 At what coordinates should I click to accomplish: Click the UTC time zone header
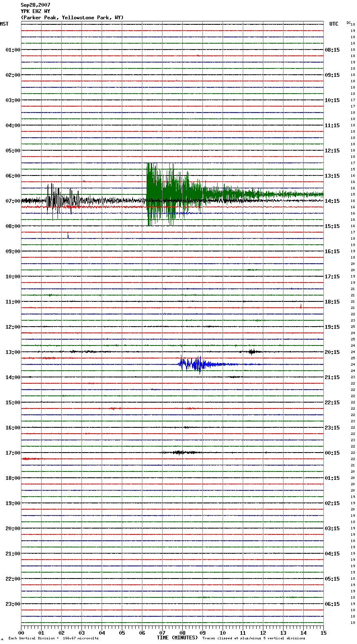click(x=333, y=24)
